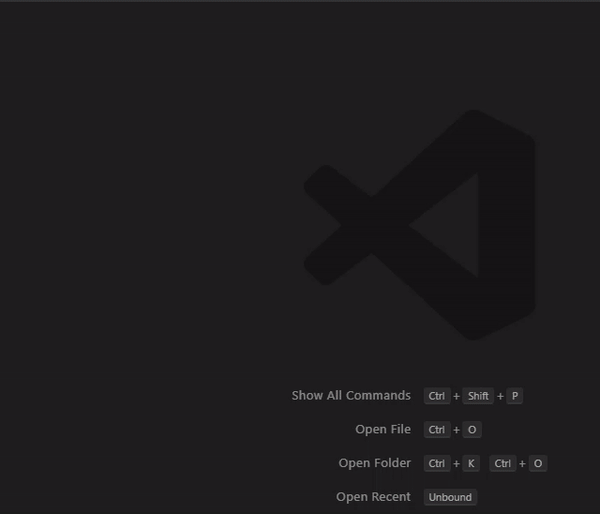Click the Shift key badge
The image size is (600, 514).
pos(478,396)
